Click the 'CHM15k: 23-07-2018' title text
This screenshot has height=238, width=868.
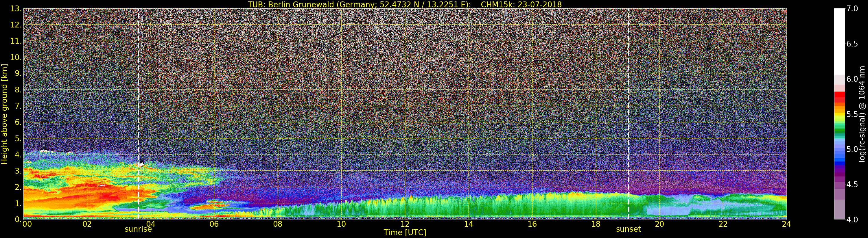(521, 4)
